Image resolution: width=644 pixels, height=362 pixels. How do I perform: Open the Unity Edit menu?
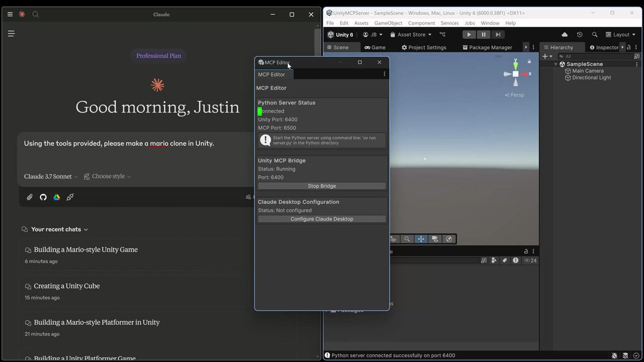coord(344,23)
